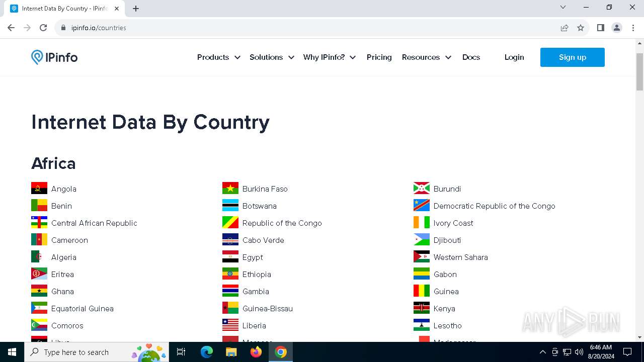Share this page via share icon

(x=565, y=28)
